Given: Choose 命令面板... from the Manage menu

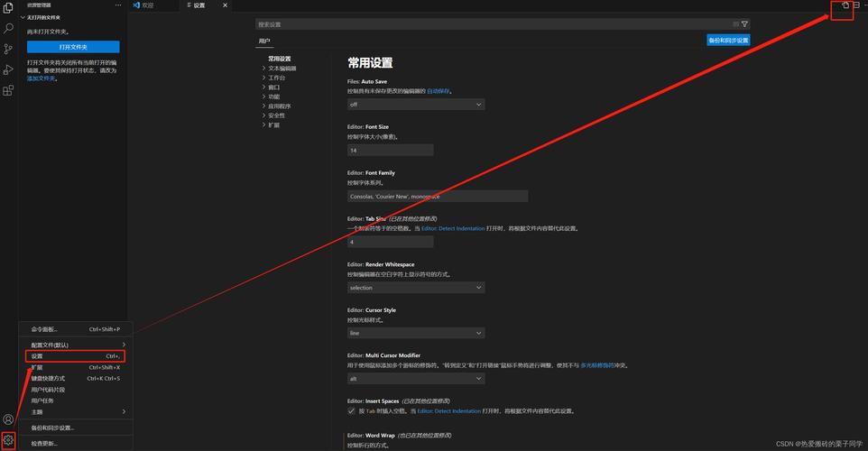Looking at the screenshot, I should [x=76, y=329].
